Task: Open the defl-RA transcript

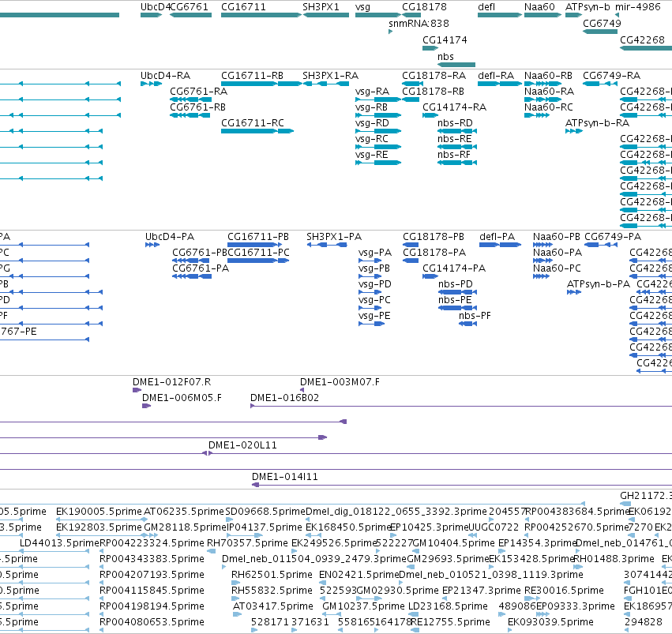Action: pyautogui.click(x=496, y=75)
